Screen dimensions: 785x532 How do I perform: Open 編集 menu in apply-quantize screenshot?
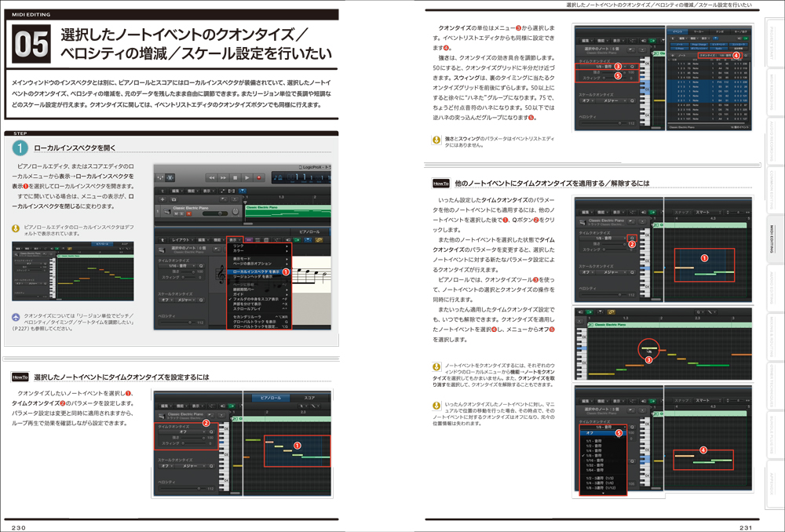pyautogui.click(x=587, y=212)
